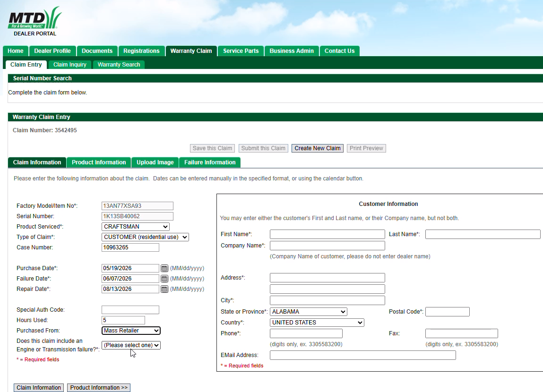Select the Upload Image tab

click(x=155, y=162)
